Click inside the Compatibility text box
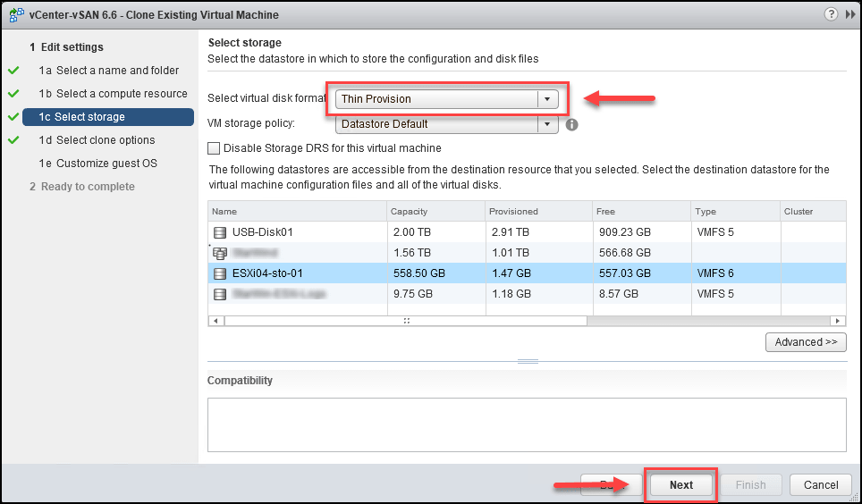Viewport: 862px width, 504px height. pyautogui.click(x=527, y=424)
